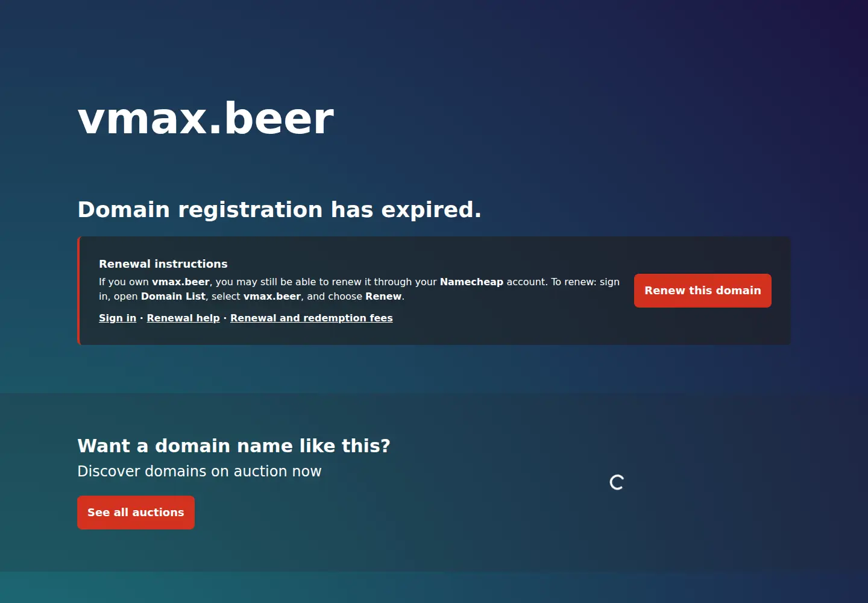Image resolution: width=868 pixels, height=603 pixels.
Task: Click the bold 'Namecheap' word in instructions
Action: [471, 282]
